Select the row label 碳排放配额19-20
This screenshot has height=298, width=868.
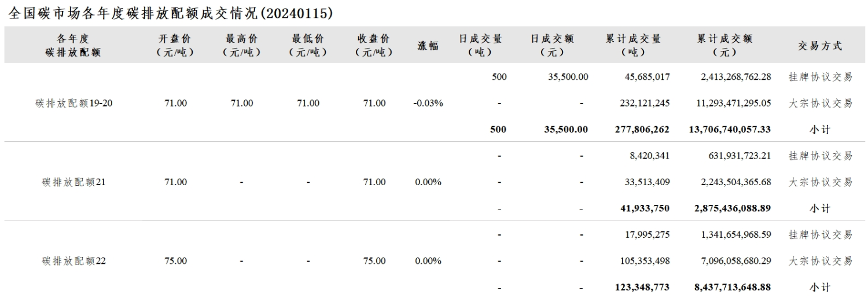point(73,103)
